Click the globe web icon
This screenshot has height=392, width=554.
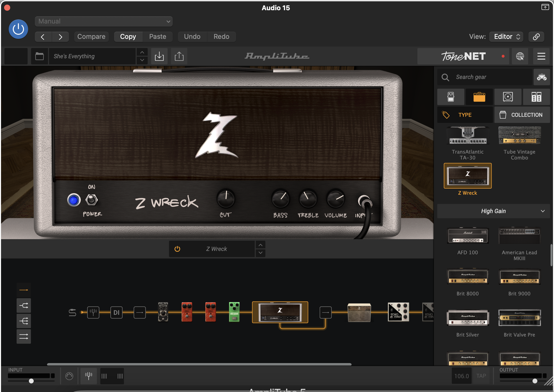pyautogui.click(x=520, y=56)
